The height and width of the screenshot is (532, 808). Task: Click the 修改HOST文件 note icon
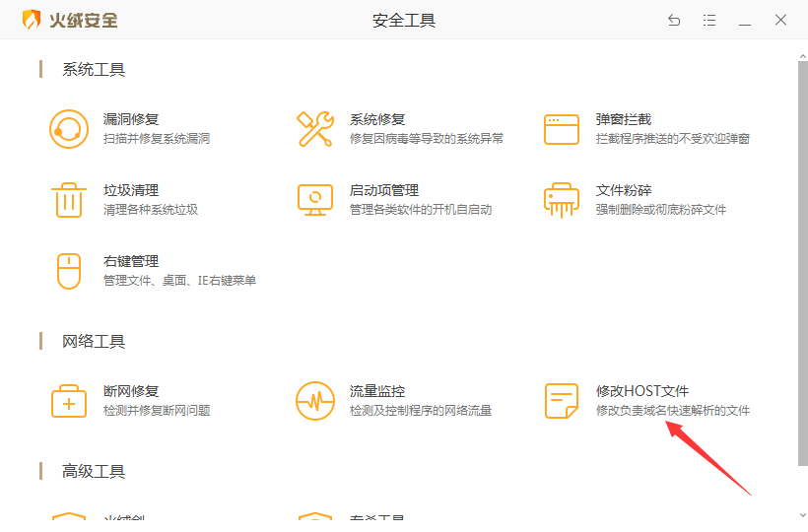562,401
